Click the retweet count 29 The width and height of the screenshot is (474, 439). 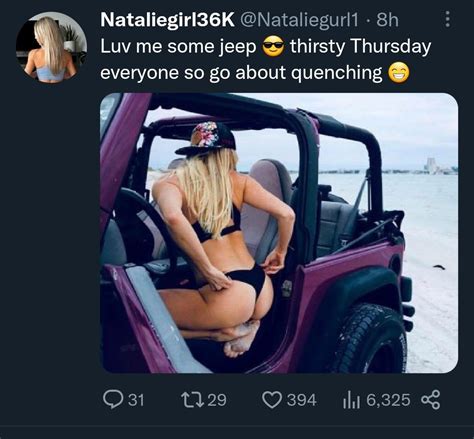tap(217, 399)
